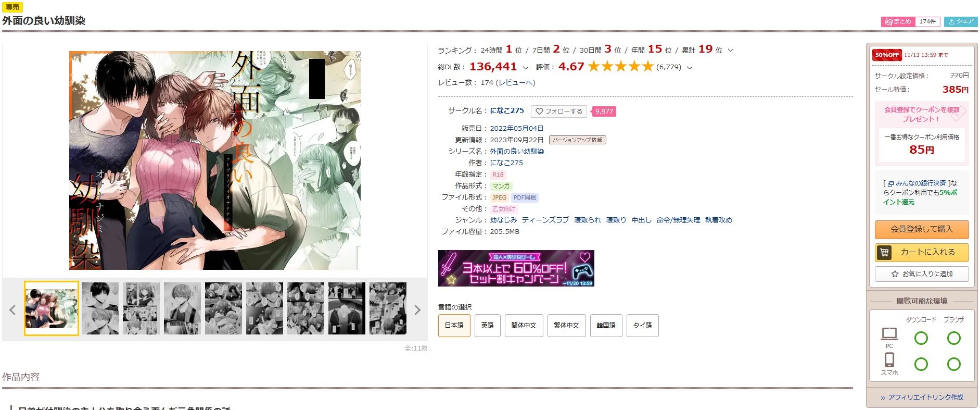Select 英語 language option
Image resolution: width=980 pixels, height=410 pixels.
click(487, 326)
